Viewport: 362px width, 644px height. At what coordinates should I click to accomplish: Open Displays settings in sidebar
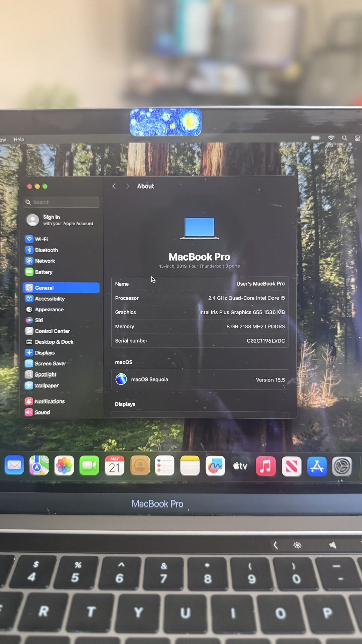[40, 353]
